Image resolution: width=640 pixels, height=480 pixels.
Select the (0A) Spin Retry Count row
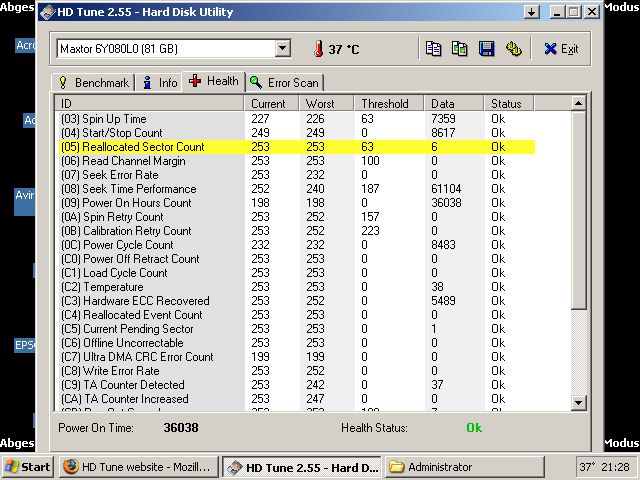[297, 217]
